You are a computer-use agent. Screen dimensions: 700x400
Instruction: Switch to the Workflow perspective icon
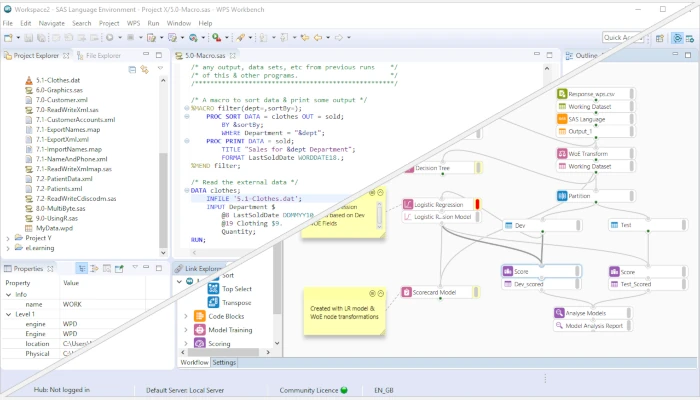677,38
